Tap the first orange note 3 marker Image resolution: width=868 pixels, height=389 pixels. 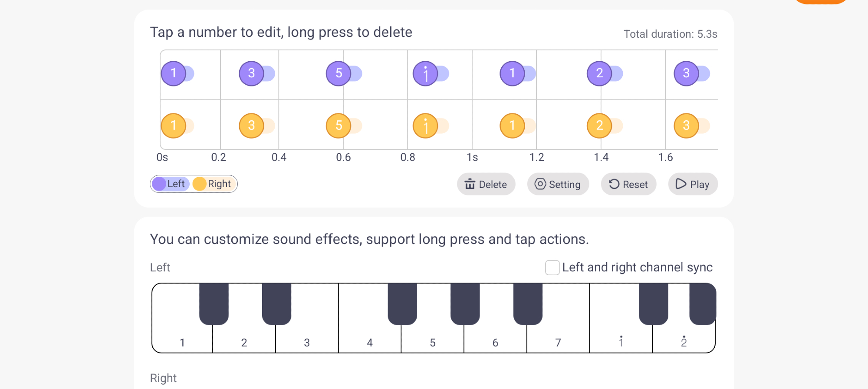pos(251,126)
